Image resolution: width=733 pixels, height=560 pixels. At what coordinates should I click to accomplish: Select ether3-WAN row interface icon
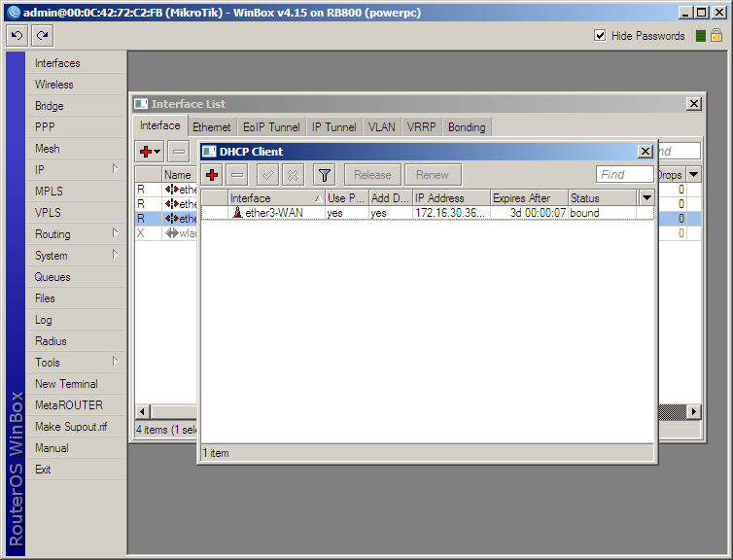pyautogui.click(x=237, y=213)
